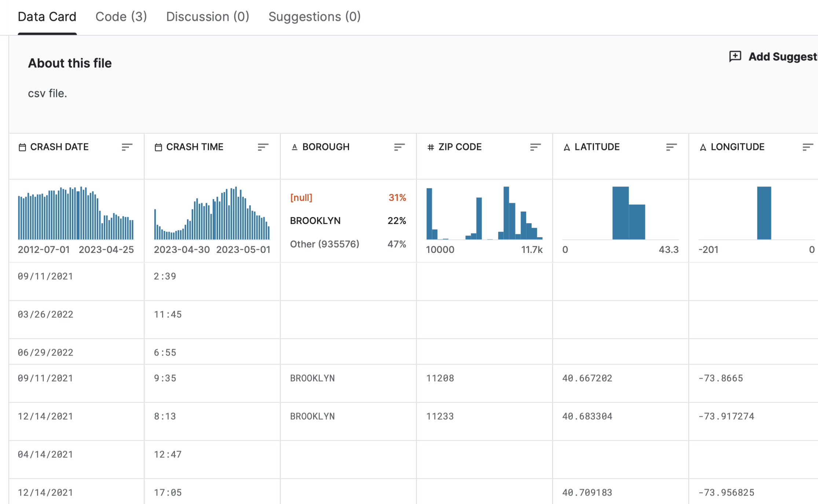This screenshot has width=818, height=504.
Task: Click the longitude cell -73.917274
Action: point(726,416)
